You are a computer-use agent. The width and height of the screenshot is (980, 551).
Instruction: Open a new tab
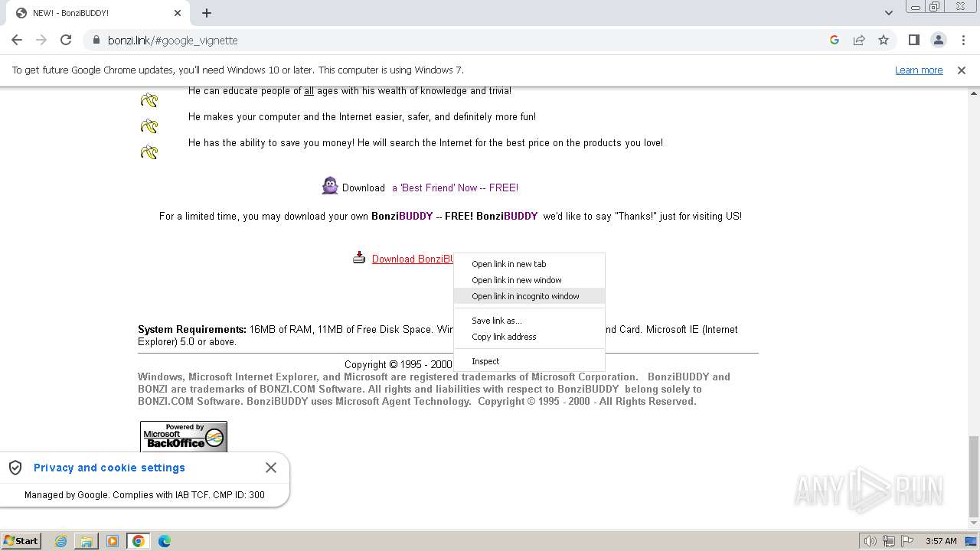pyautogui.click(x=207, y=13)
